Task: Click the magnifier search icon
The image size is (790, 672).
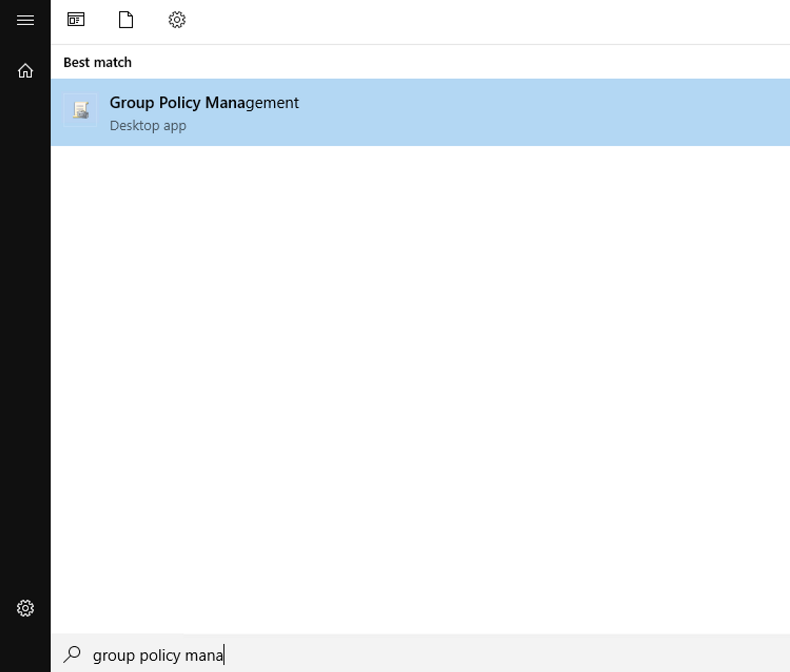Action: coord(72,655)
